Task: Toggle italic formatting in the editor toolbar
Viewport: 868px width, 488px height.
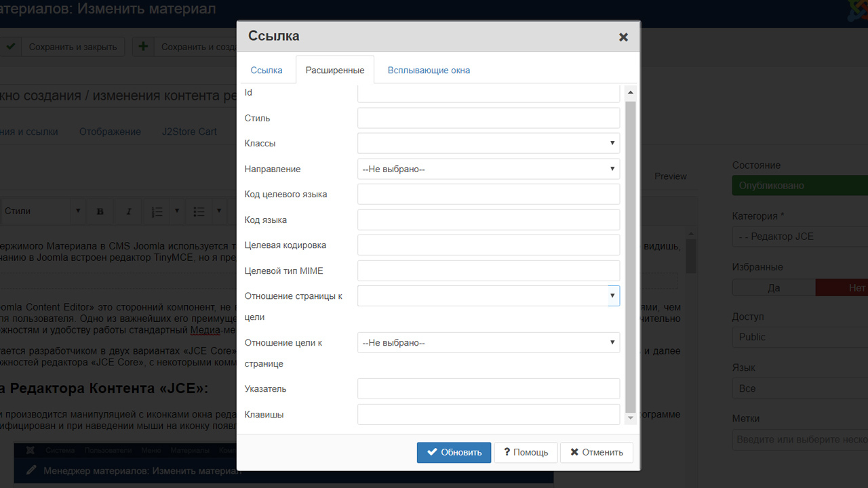Action: (129, 211)
